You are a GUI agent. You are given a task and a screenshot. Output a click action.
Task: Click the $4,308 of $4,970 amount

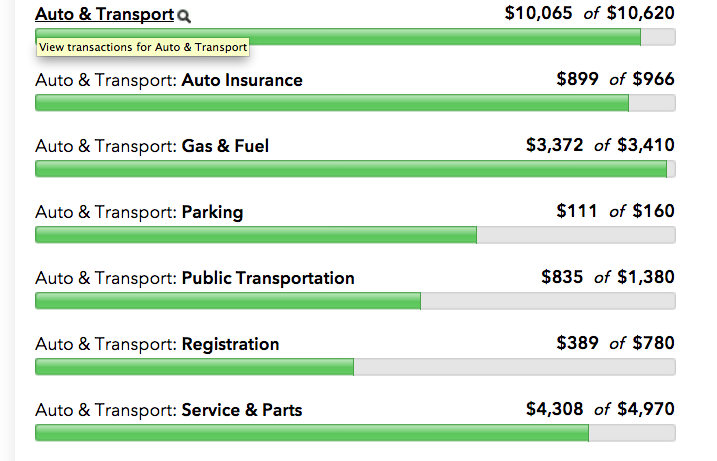click(x=600, y=410)
